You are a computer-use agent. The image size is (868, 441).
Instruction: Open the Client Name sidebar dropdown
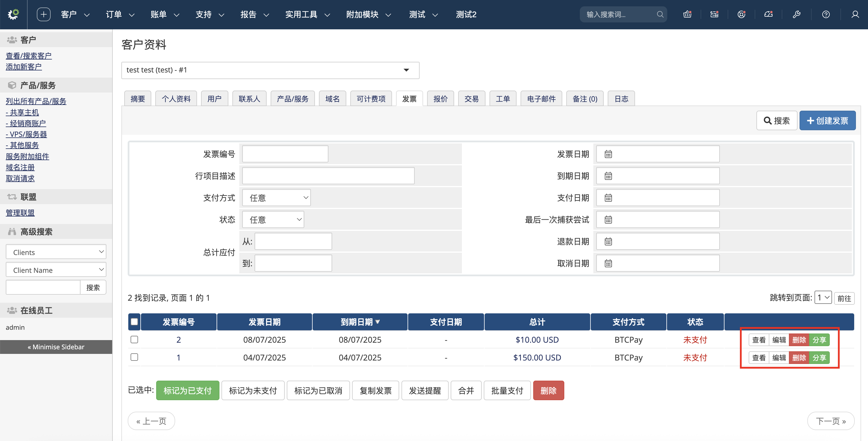pos(56,270)
